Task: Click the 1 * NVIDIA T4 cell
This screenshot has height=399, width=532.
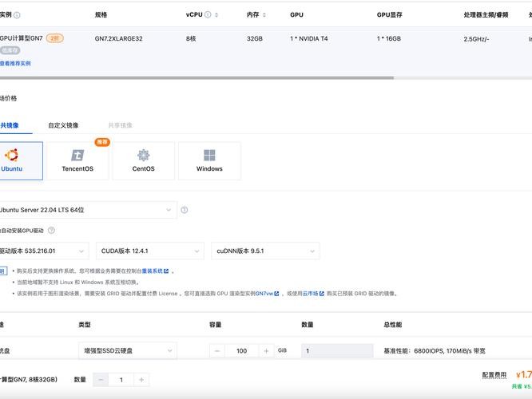Action: [309, 38]
